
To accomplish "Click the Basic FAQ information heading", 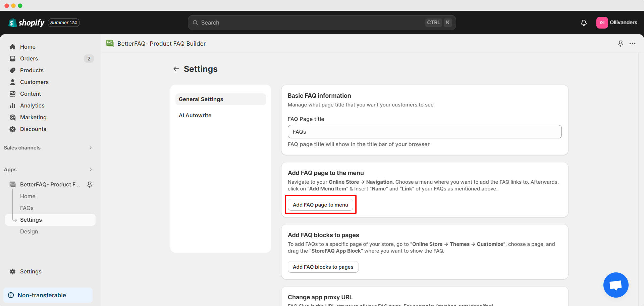I will [319, 96].
